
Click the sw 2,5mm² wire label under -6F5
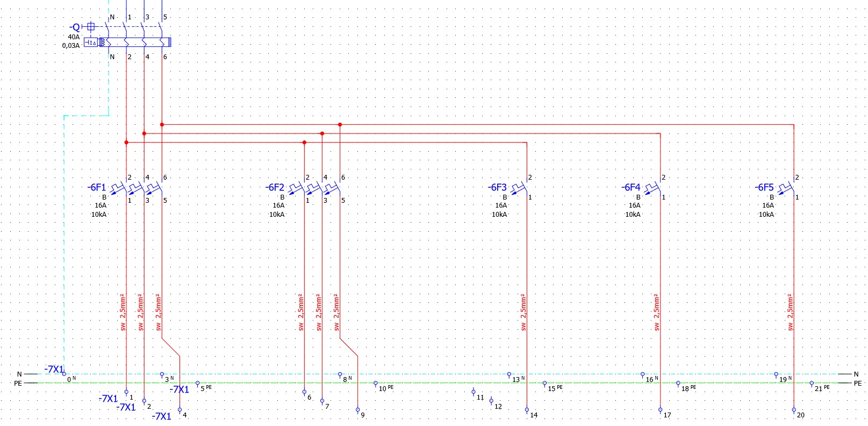tap(791, 313)
